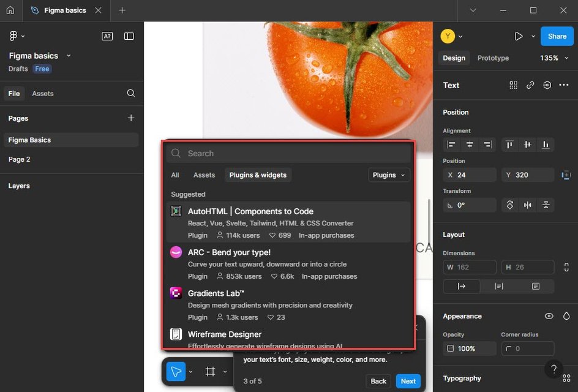This screenshot has height=392, width=578.
Task: Add a new page with plus icon
Action: pyautogui.click(x=131, y=118)
